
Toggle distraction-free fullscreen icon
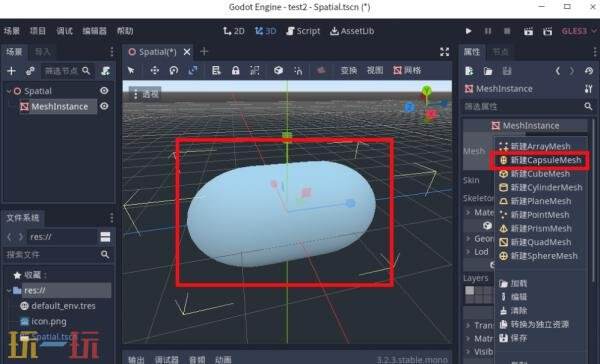(445, 52)
